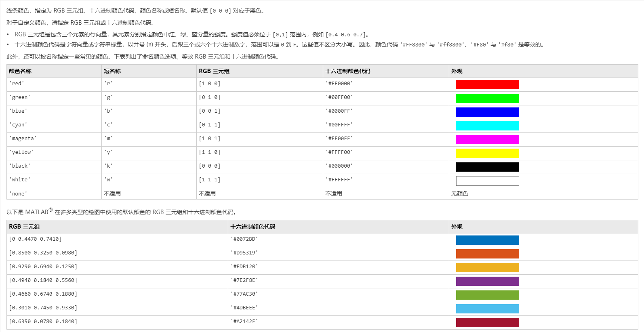Click the [0 0.4470 0.7410] RGB cell
The height and width of the screenshot is (332, 644).
click(x=117, y=240)
